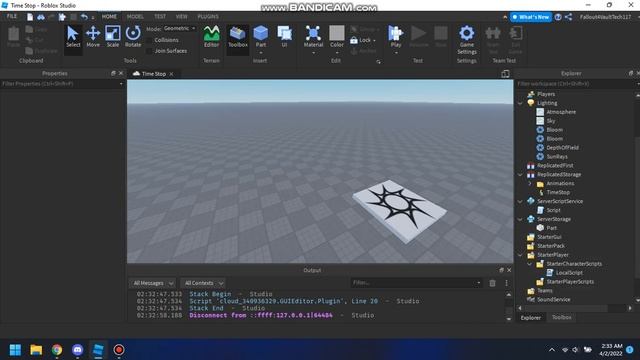
Task: Click the Filter workspace input field
Action: point(576,84)
